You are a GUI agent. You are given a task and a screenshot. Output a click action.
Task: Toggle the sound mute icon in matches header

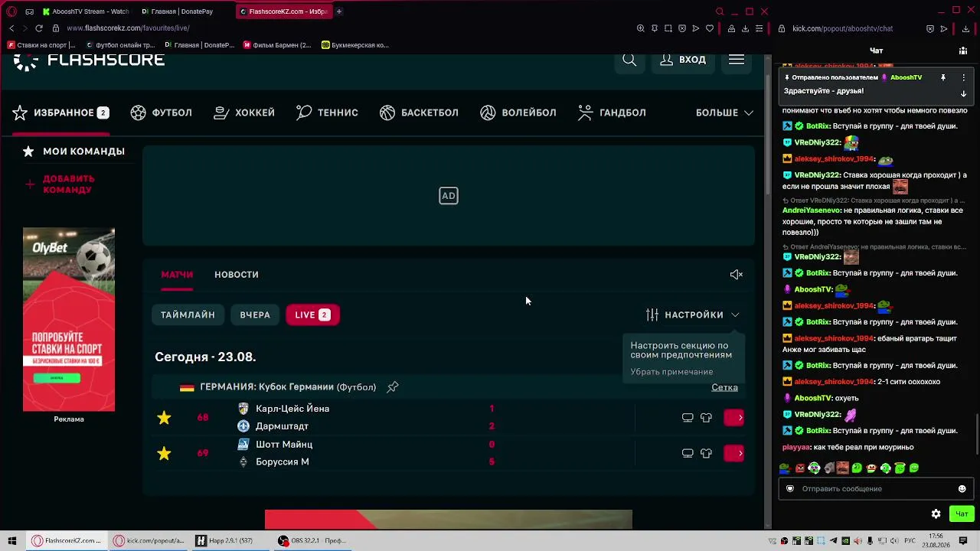tap(737, 275)
